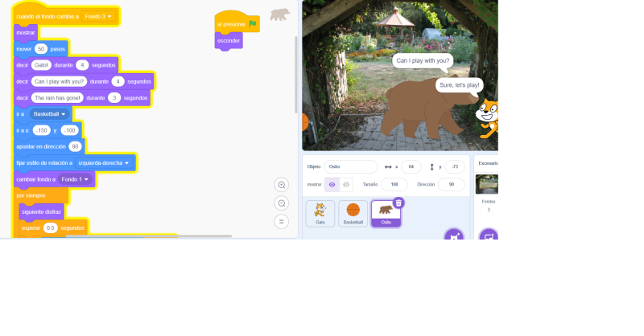Click the 'esconder' block
The width and height of the screenshot is (644, 336).
pos(229,41)
